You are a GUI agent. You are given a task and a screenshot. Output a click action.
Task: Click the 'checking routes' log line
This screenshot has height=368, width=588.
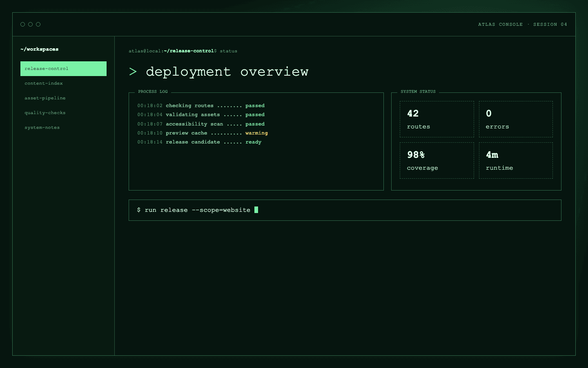tap(201, 105)
